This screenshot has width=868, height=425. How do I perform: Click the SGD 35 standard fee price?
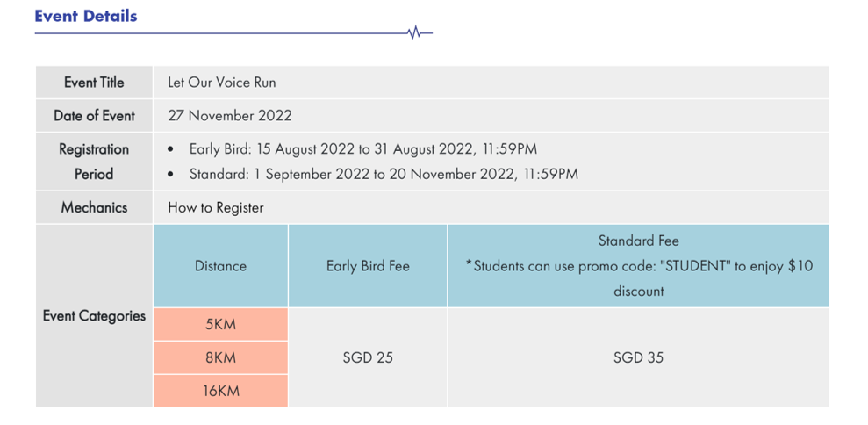click(638, 357)
